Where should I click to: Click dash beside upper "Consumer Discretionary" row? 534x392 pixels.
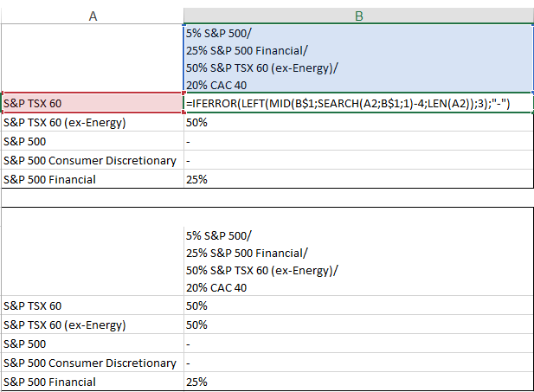coord(188,161)
